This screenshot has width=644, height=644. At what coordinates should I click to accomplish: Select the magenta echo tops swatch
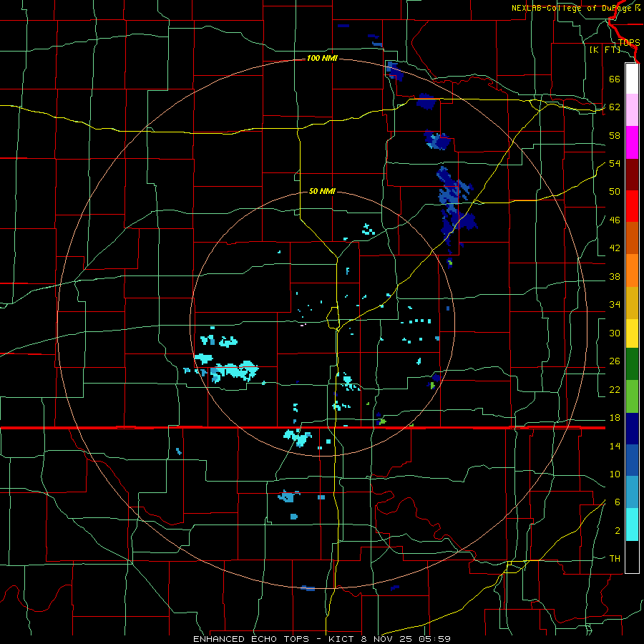pyautogui.click(x=632, y=142)
